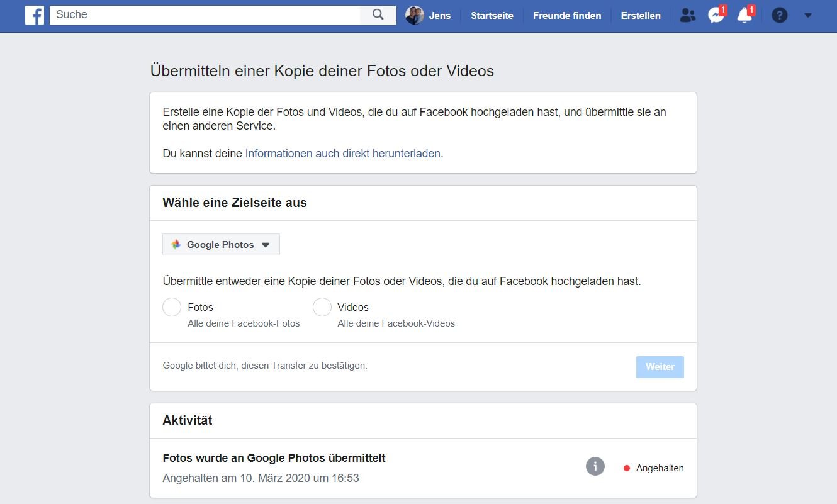This screenshot has width=837, height=504.
Task: Click the search magnifier button
Action: pos(378,15)
